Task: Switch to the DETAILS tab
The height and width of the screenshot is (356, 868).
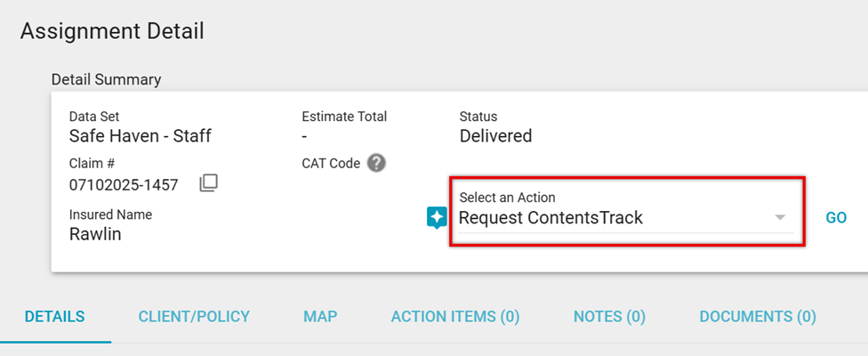Action: tap(55, 317)
